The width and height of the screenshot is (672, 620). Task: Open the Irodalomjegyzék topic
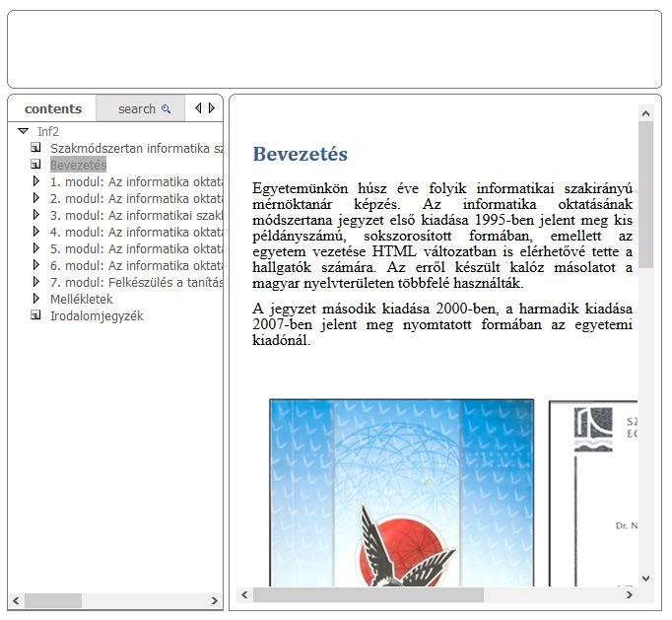click(97, 316)
